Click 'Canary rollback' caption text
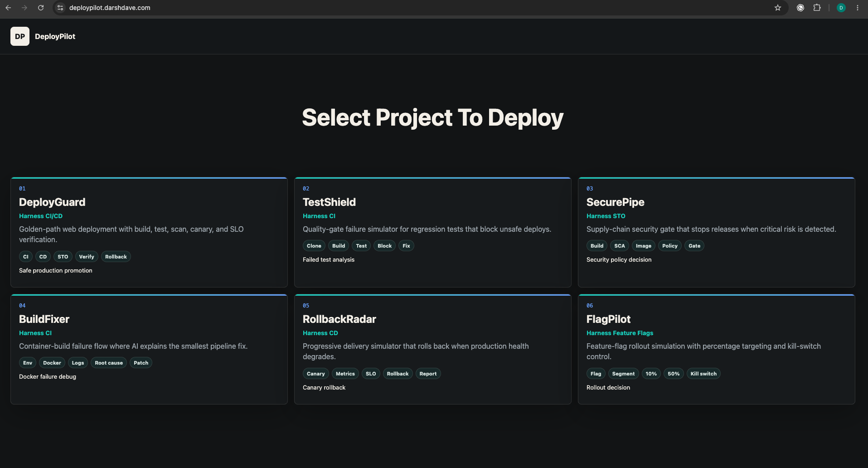 click(x=324, y=387)
